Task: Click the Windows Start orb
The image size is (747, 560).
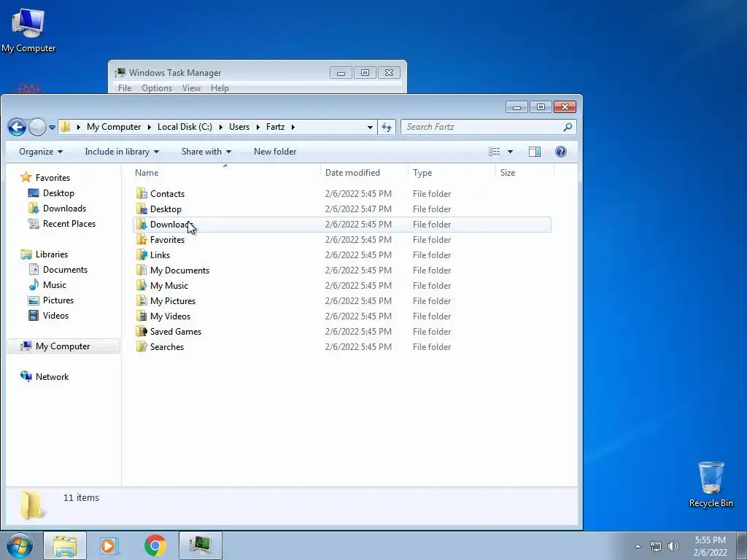Action: (x=20, y=545)
